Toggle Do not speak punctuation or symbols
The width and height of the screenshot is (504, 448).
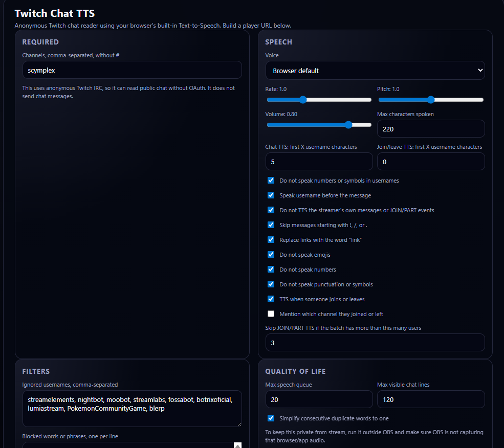pyautogui.click(x=271, y=284)
